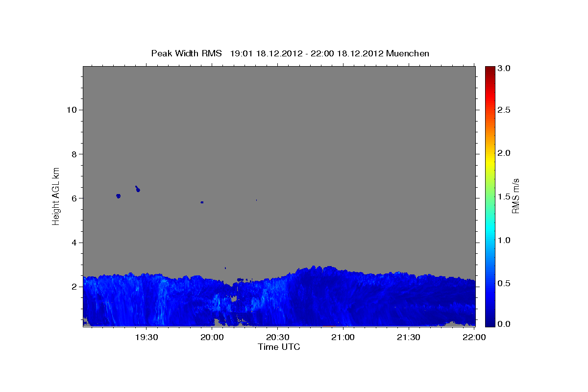
Task: Click the 22:00 time tick label
Action: [x=473, y=337]
